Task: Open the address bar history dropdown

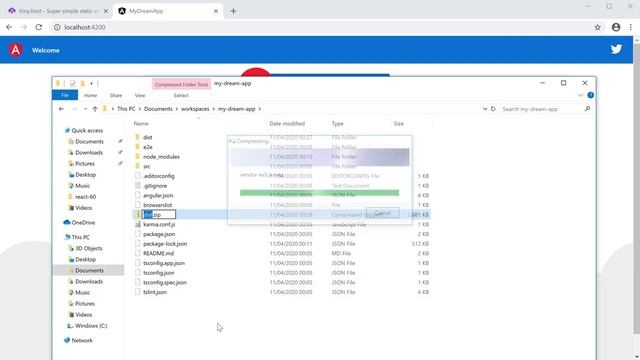Action: pos(485,109)
